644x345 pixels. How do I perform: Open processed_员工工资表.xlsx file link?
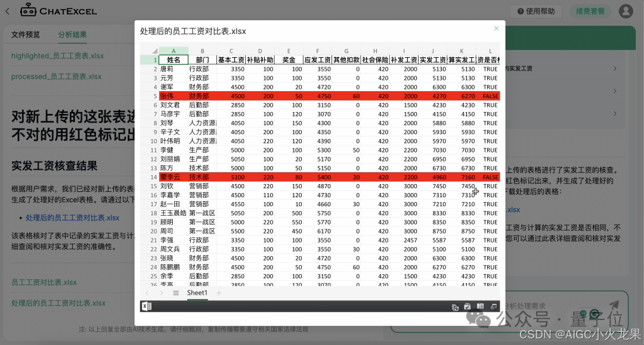pos(56,77)
